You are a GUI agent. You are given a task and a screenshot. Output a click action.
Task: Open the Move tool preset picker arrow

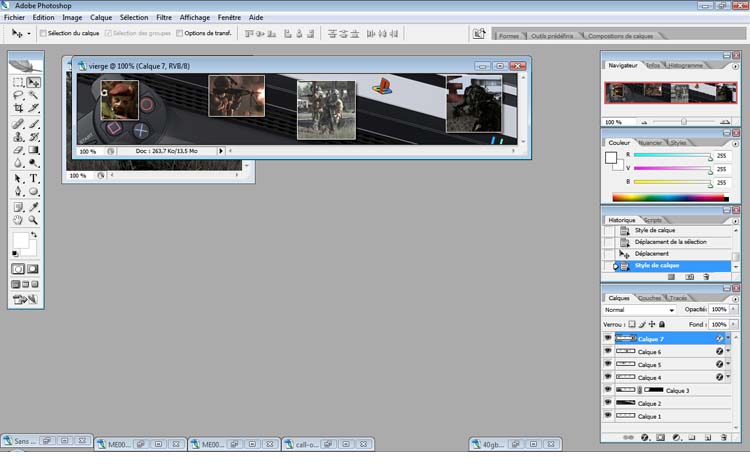[29, 33]
